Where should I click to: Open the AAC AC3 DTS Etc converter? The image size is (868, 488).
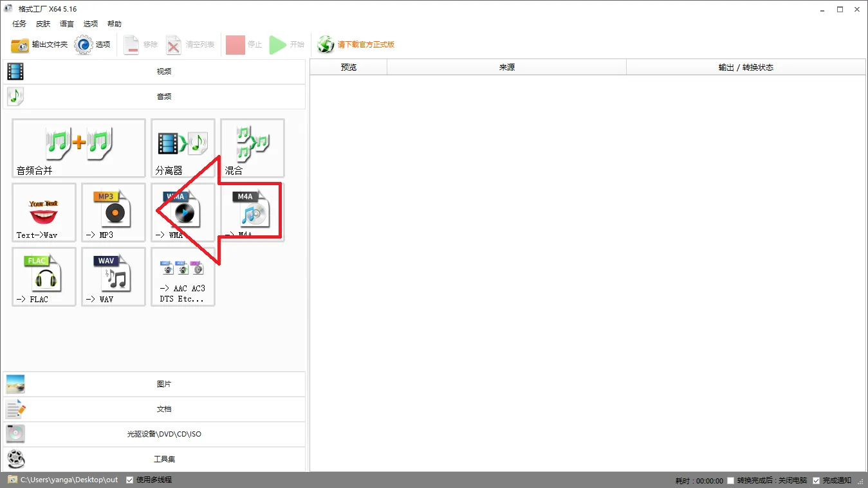[x=183, y=276]
